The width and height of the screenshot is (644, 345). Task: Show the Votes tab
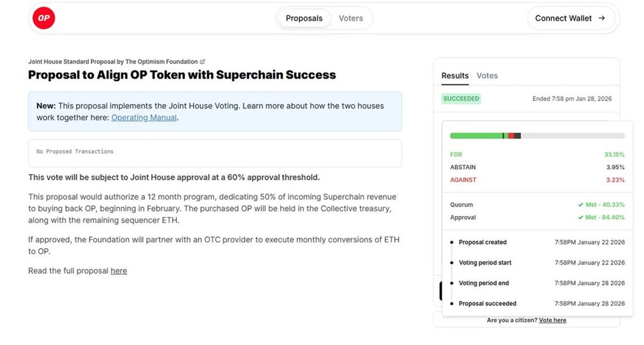(x=487, y=75)
